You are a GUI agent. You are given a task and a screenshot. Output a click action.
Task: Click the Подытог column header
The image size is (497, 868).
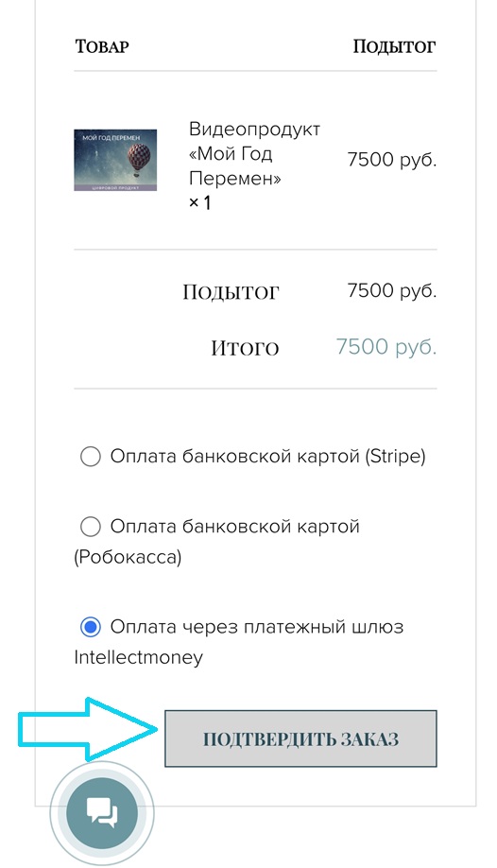coord(395,46)
